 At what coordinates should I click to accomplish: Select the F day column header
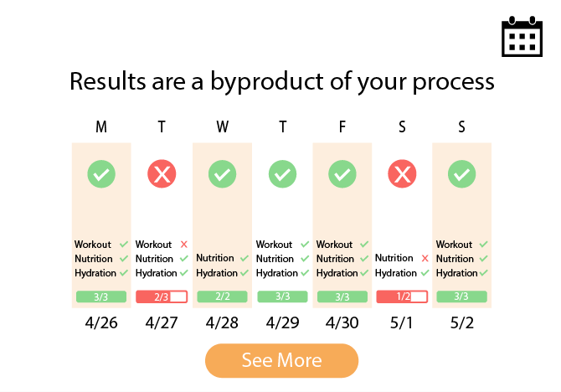342,126
